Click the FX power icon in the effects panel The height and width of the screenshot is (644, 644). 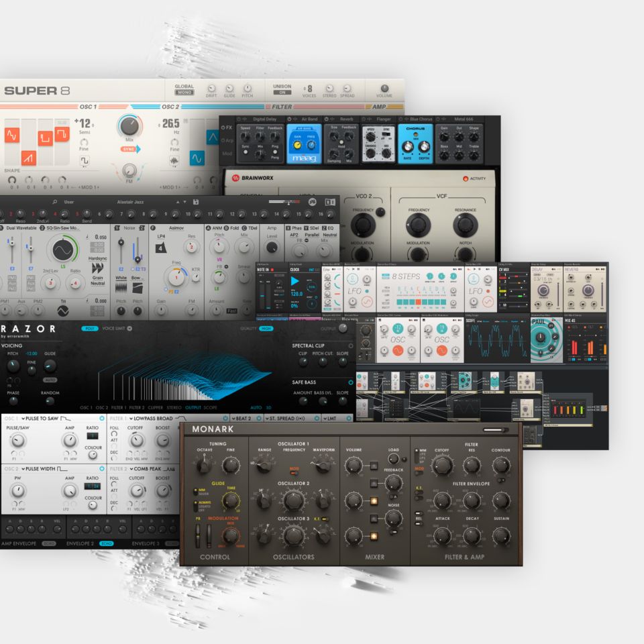coord(223,127)
